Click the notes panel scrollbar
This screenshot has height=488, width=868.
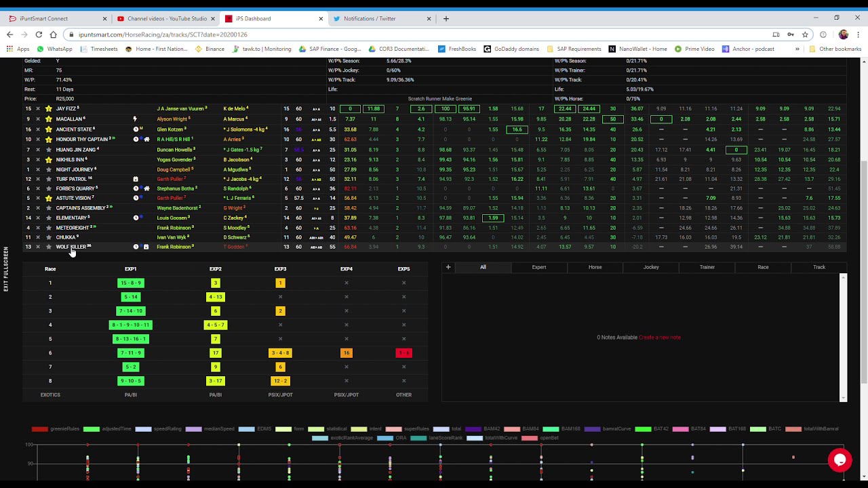point(844,338)
